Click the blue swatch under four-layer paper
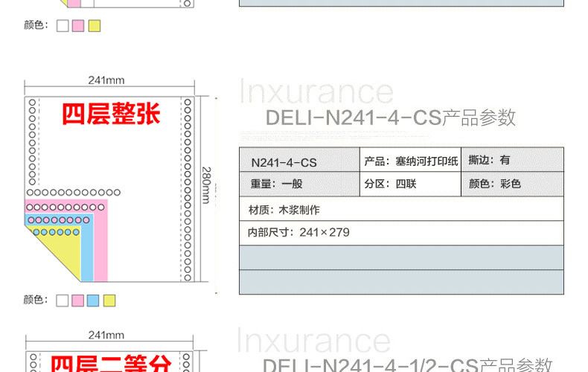This screenshot has width=588, height=372. tap(93, 301)
